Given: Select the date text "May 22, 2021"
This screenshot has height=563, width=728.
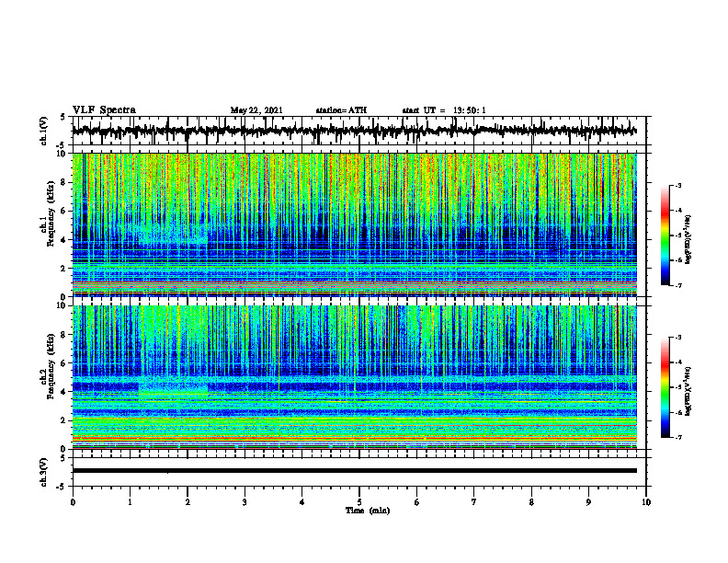Looking at the screenshot, I should (256, 110).
